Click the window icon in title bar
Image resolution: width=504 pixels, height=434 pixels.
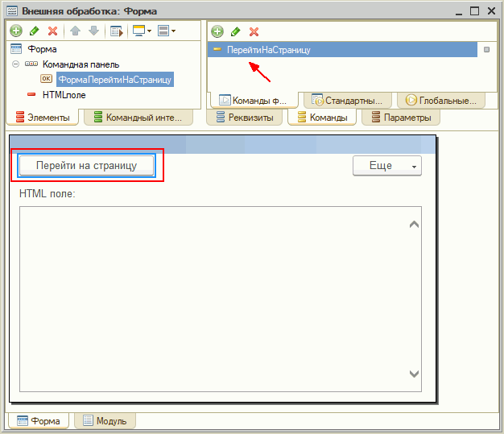tap(12, 11)
